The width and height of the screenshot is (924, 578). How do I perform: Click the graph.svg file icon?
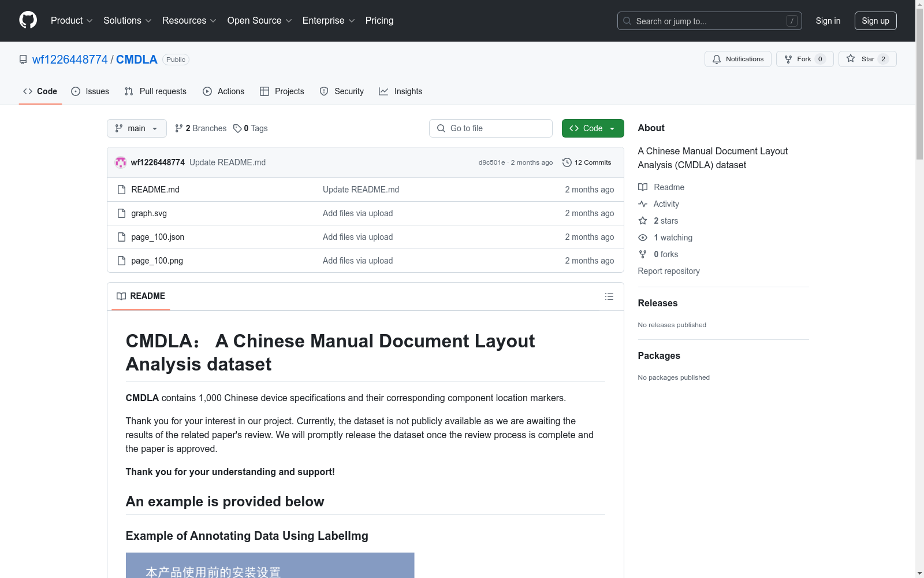pyautogui.click(x=121, y=213)
